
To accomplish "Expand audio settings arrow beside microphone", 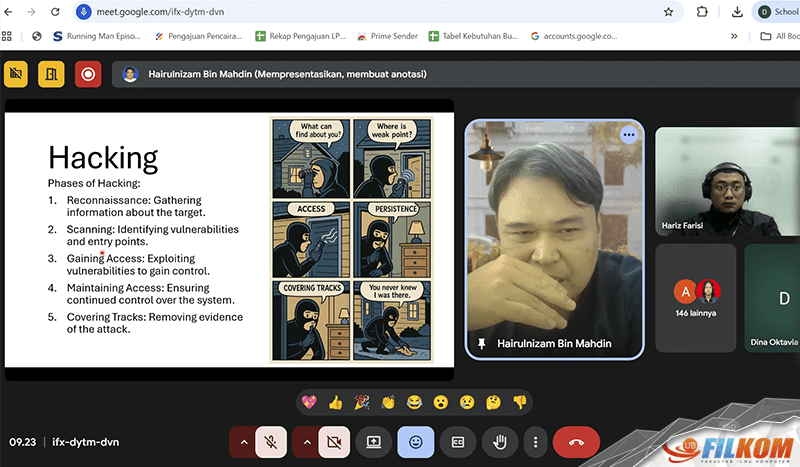I will pos(243,441).
